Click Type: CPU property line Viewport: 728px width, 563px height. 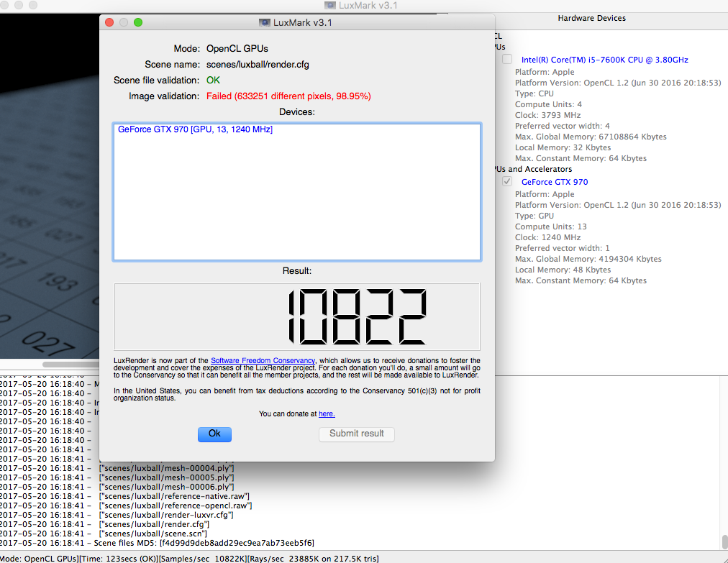534,93
